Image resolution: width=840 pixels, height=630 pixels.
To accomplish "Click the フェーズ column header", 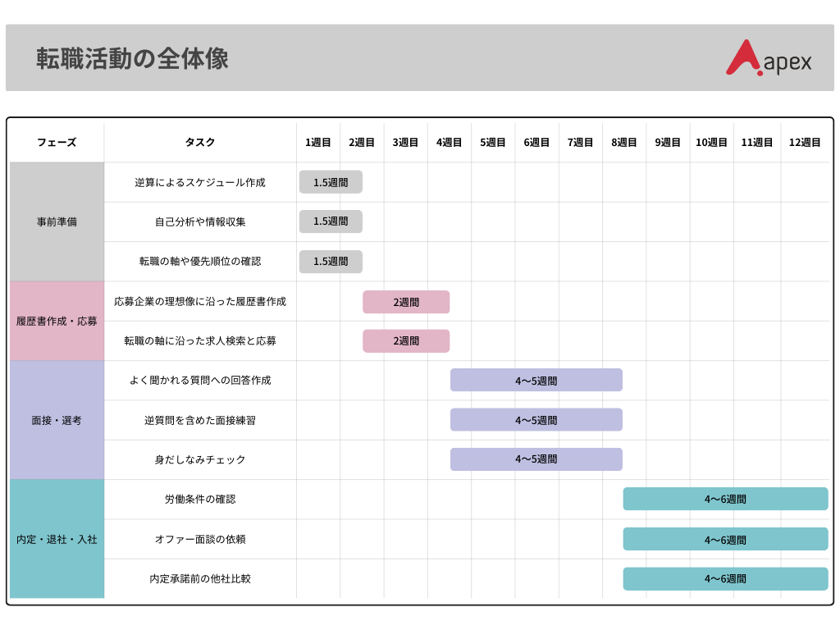I will pyautogui.click(x=56, y=141).
